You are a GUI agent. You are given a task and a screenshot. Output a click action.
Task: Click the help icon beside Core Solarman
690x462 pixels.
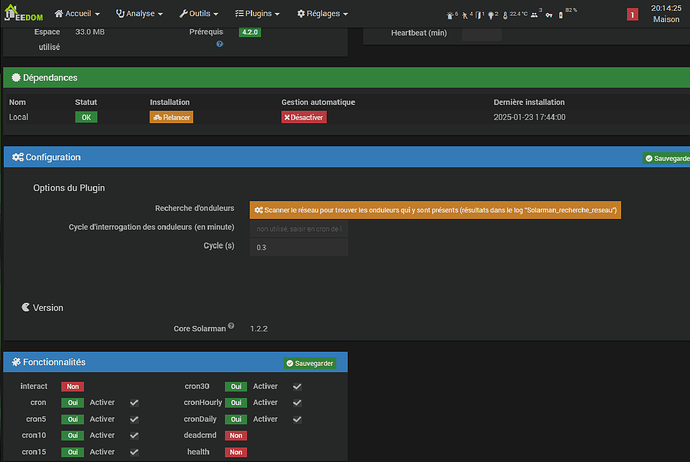click(231, 326)
